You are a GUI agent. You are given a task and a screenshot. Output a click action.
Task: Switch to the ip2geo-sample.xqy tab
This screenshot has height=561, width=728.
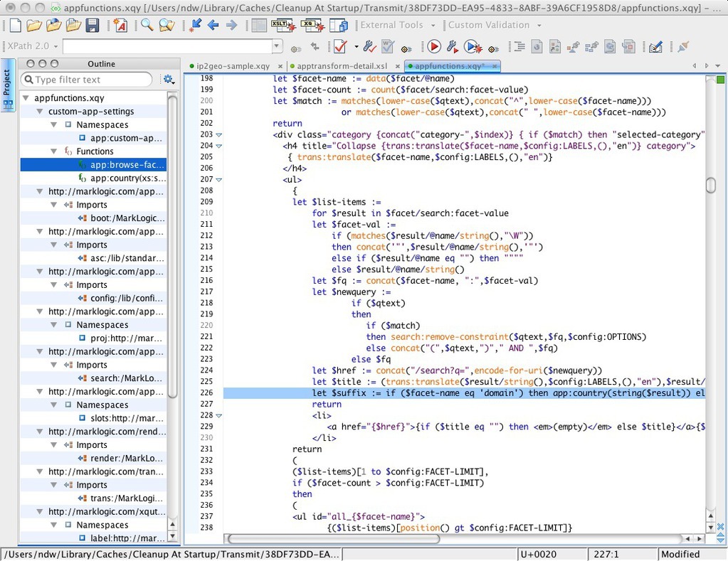pyautogui.click(x=233, y=66)
